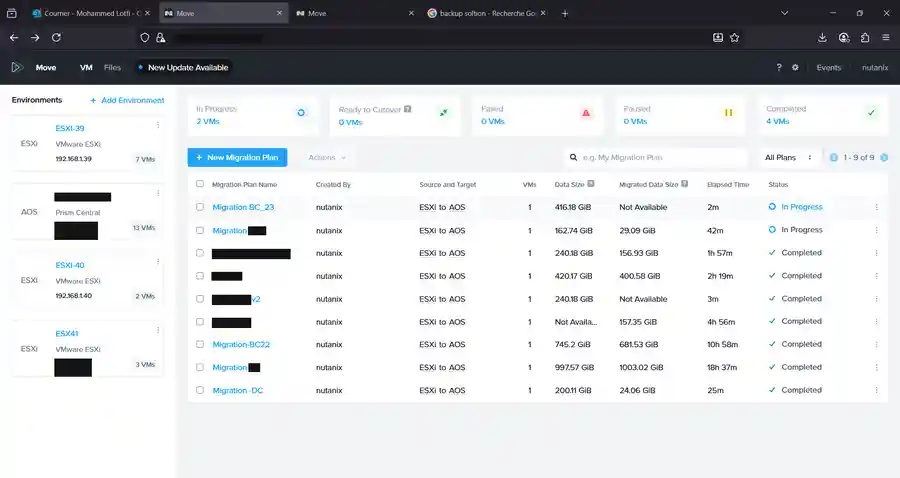Click the Data Size info icon
Viewport: 900px width, 478px height.
[591, 184]
